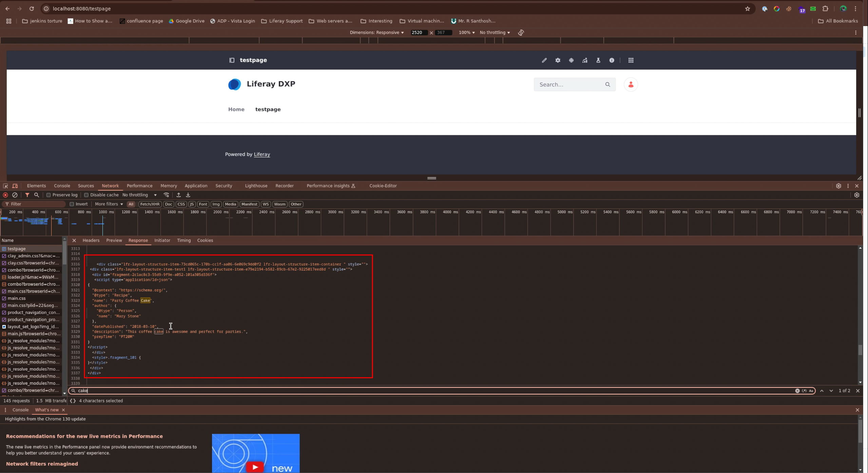The height and width of the screenshot is (473, 868).
Task: Switch to the Sources panel
Action: click(86, 186)
